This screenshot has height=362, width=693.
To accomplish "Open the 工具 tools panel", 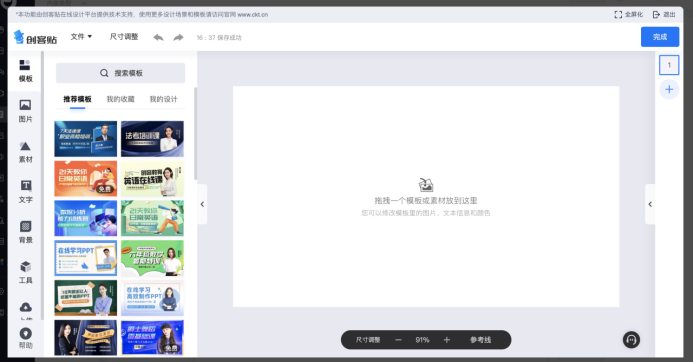I will (25, 272).
